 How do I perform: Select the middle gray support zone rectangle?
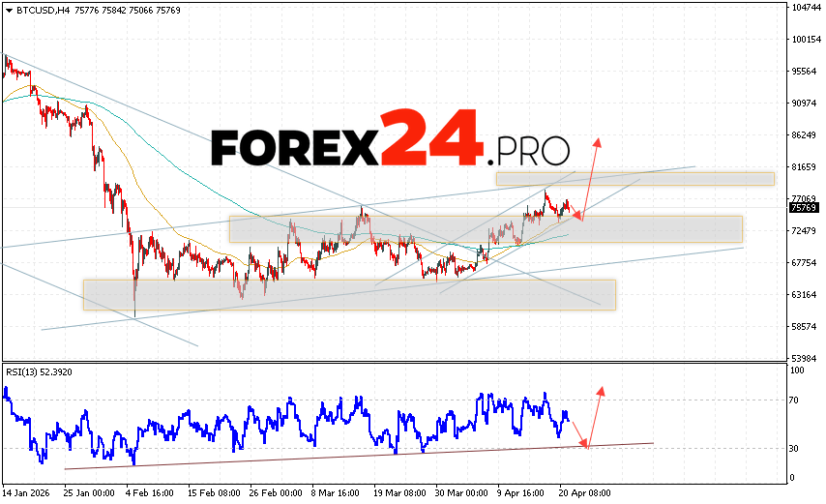[485, 229]
